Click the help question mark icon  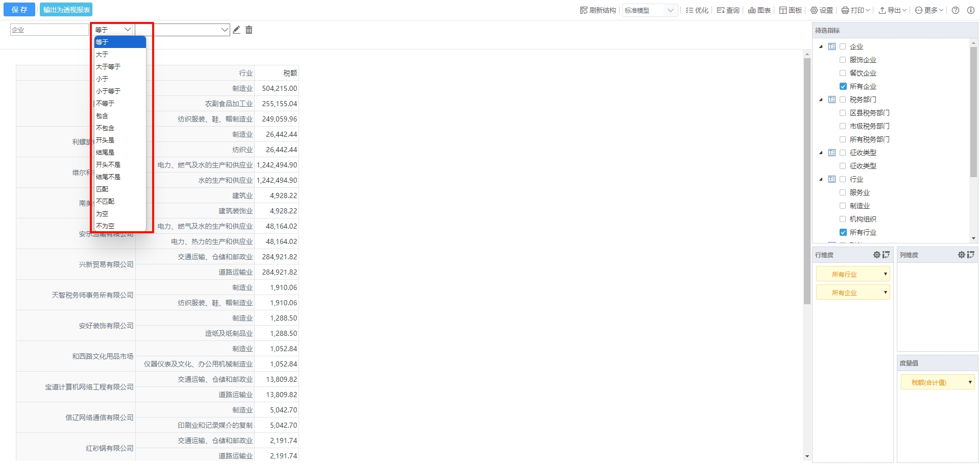pos(955,10)
